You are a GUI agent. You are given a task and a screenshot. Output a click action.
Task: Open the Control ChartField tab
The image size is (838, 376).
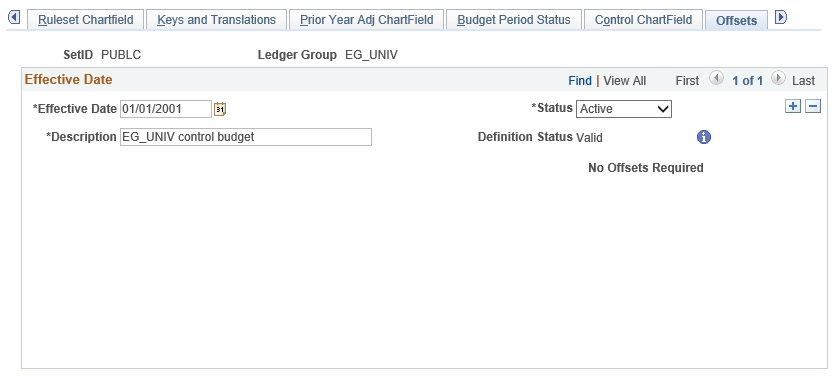643,20
